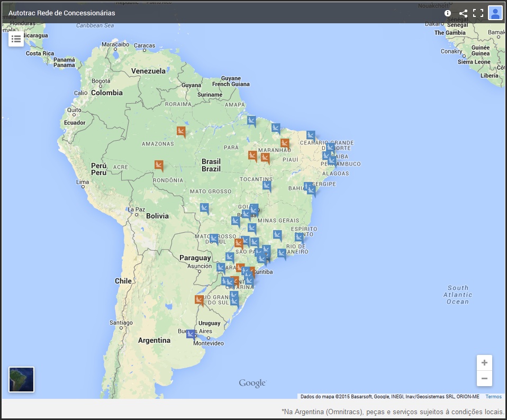This screenshot has width=507, height=420.
Task: Click the Colombia country label
Action: click(x=107, y=93)
